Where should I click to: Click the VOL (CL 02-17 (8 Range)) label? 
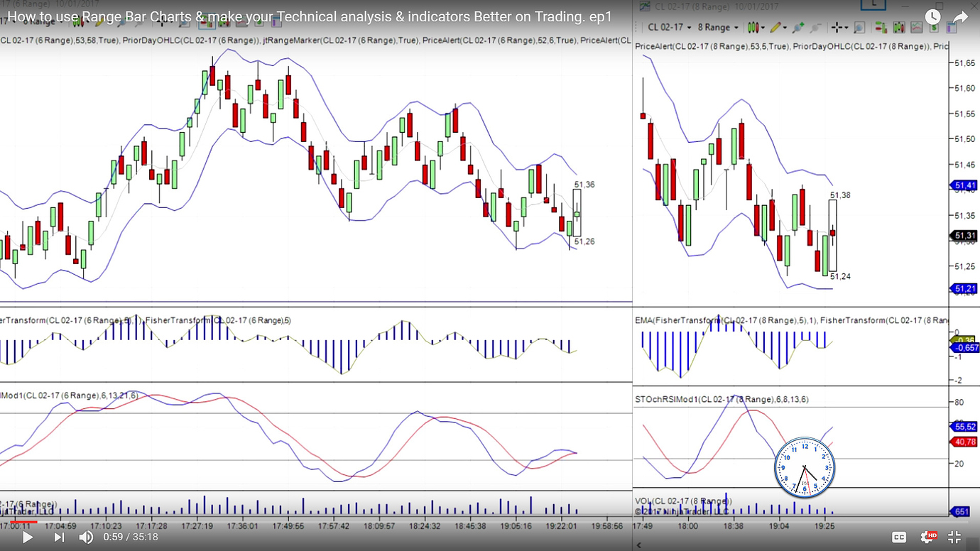(683, 501)
